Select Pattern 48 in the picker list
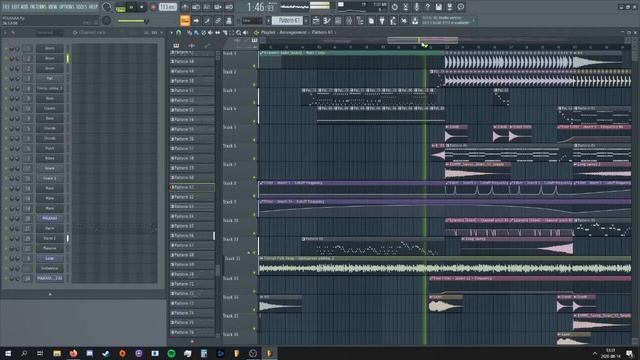Screen dimensions: 640x360 pos(192,62)
